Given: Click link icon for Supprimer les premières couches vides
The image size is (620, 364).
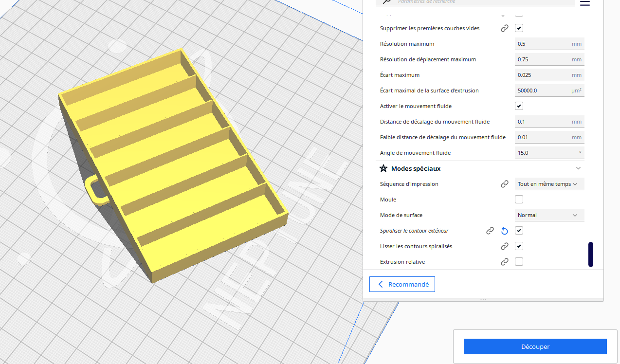Looking at the screenshot, I should click(505, 28).
